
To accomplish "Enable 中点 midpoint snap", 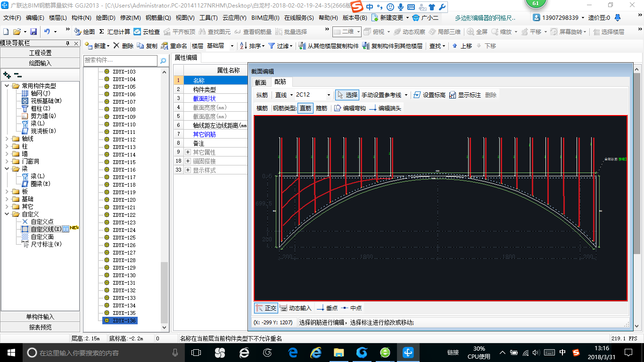I will [x=351, y=308].
